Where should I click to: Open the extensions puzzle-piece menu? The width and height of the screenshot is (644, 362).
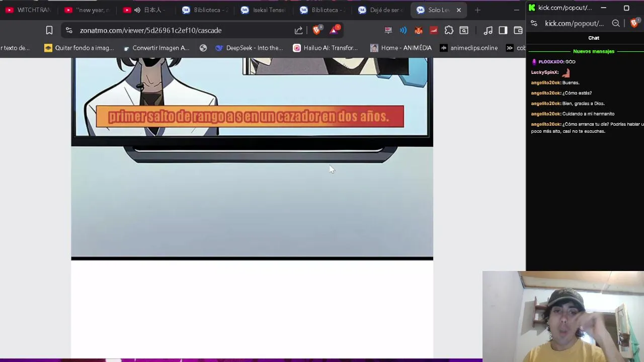449,31
